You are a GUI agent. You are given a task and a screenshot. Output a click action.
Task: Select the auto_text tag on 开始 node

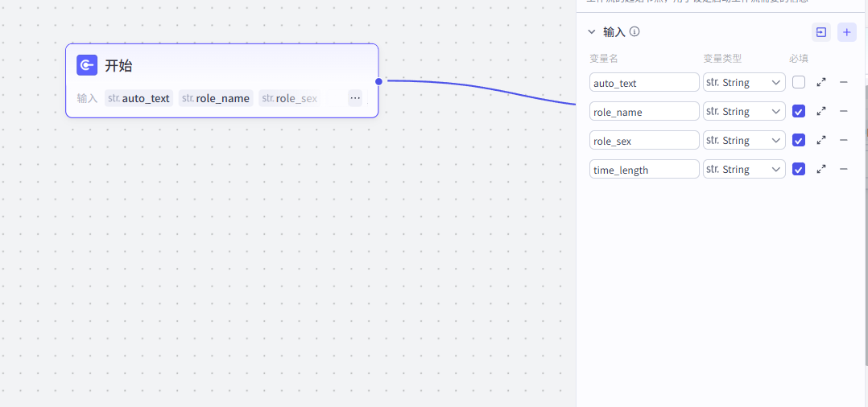pyautogui.click(x=138, y=98)
